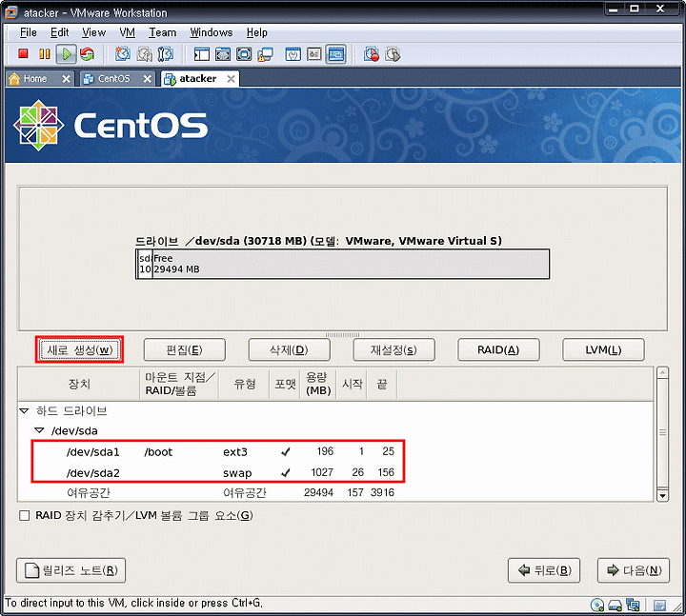Click the format checkmark for /dev/sda1
Image resolution: width=686 pixels, height=616 pixels.
click(285, 451)
